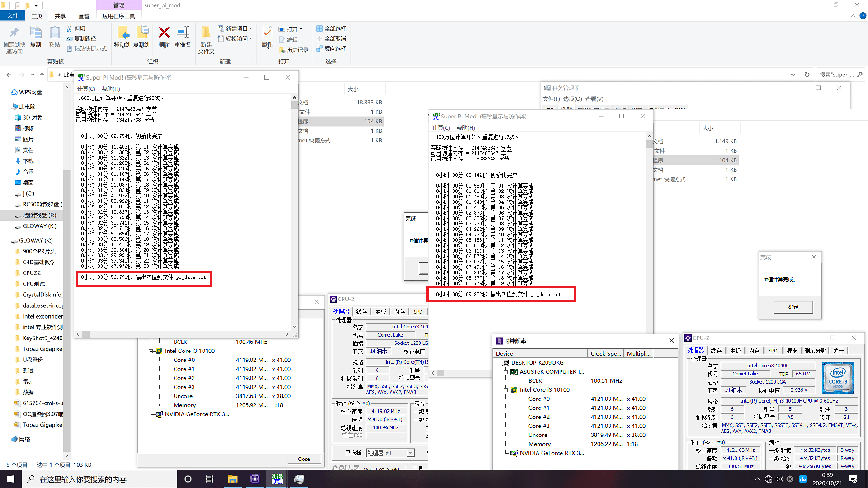The image size is (868, 488).
Task: Collapse the DESKTOP-K209QKG tree node
Action: pyautogui.click(x=497, y=363)
